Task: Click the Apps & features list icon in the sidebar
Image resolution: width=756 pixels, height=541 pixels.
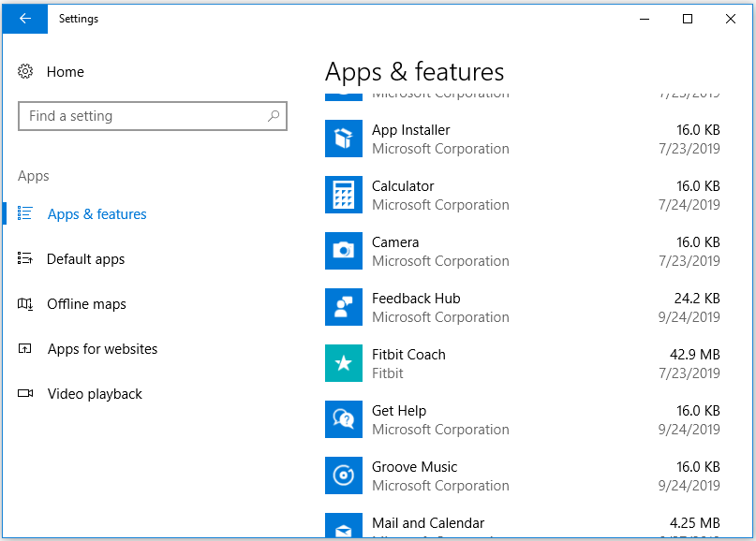Action: (x=24, y=212)
